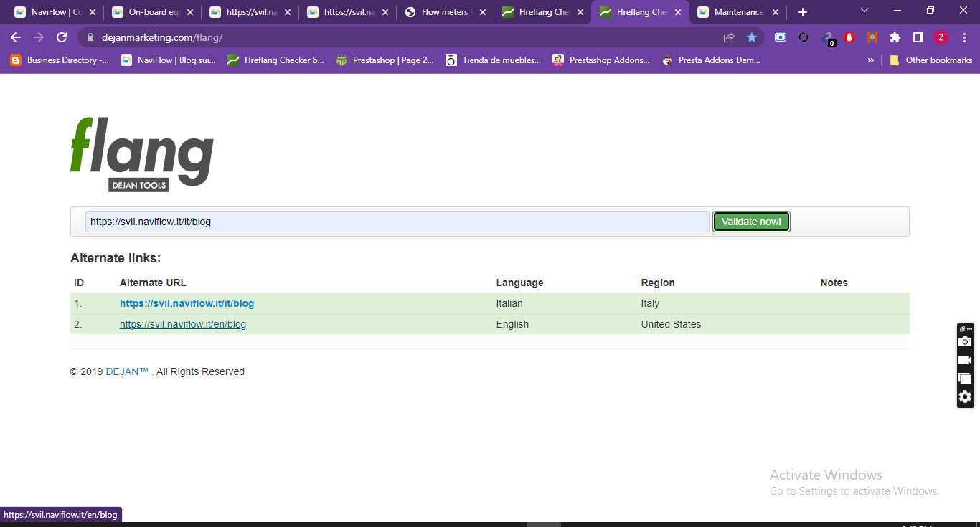Open the Extensions puzzle piece menu

coord(895,37)
